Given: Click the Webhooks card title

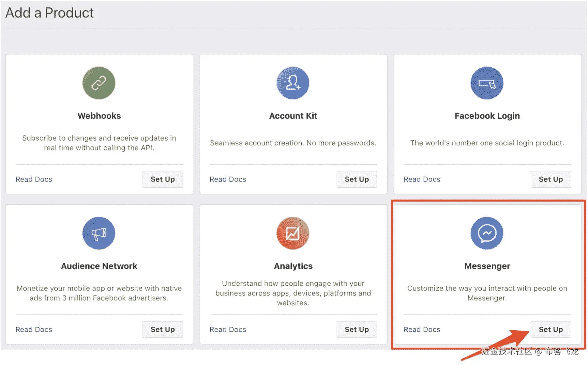Looking at the screenshot, I should pyautogui.click(x=99, y=116).
